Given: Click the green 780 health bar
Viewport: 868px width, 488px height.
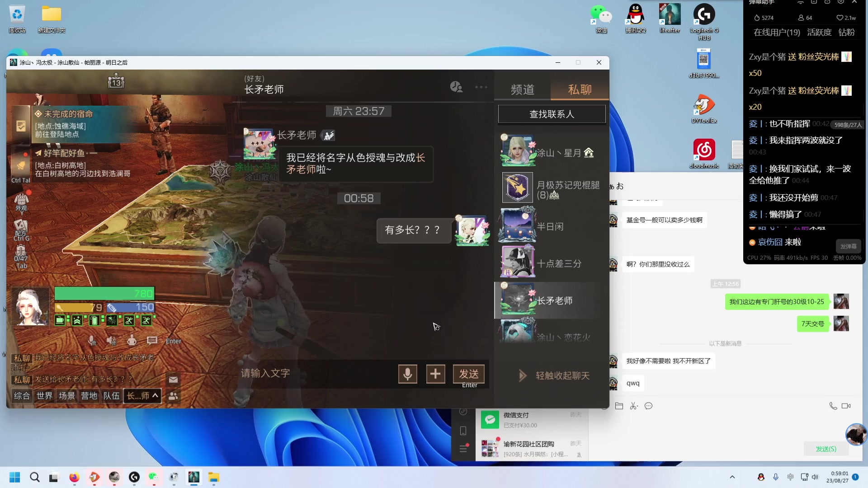Looking at the screenshot, I should pos(104,294).
